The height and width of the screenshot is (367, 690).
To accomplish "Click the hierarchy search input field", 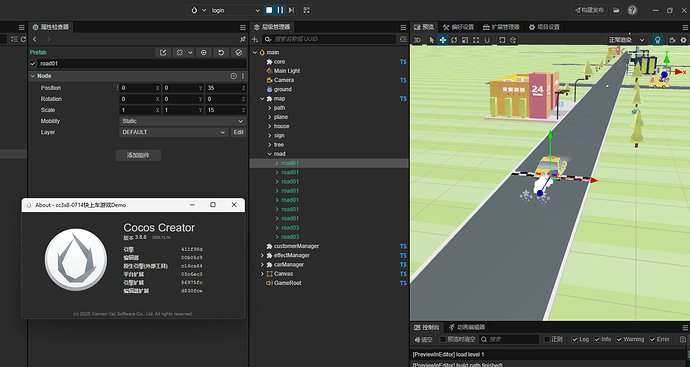I will 334,39.
